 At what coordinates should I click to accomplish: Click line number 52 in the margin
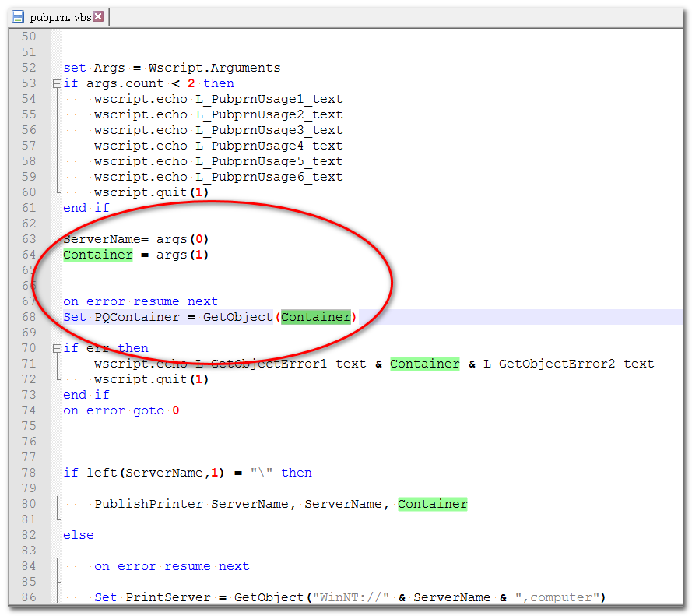click(x=29, y=68)
